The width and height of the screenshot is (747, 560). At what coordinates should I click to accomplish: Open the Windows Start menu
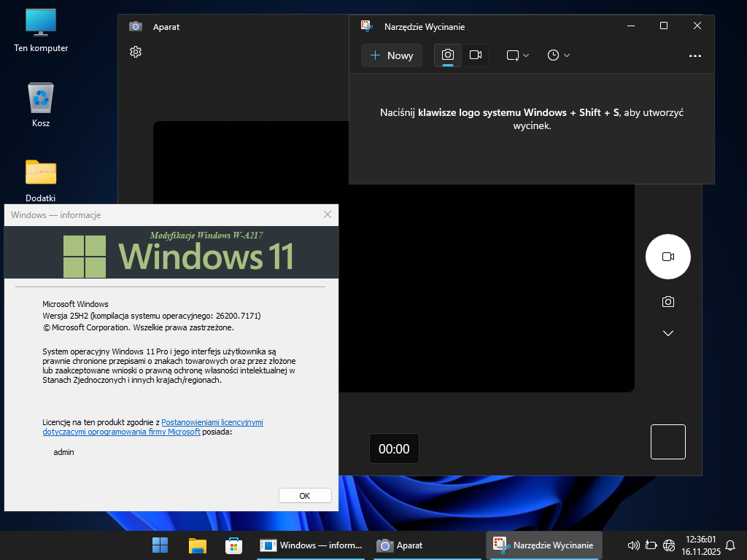pyautogui.click(x=160, y=545)
